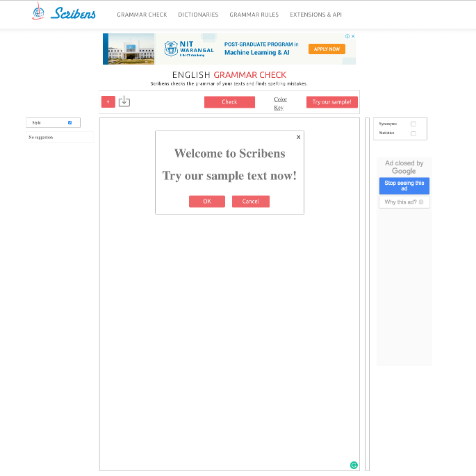Click the ad info icon on banner
476x476 pixels.
click(x=347, y=37)
